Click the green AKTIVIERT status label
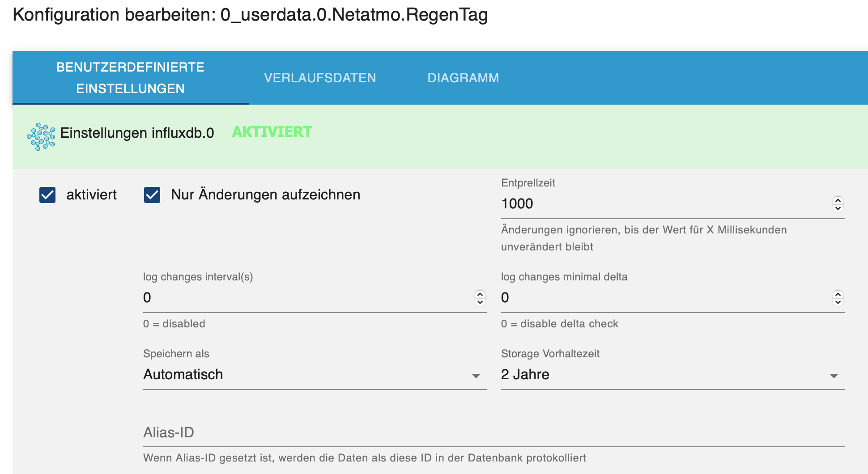 pos(272,132)
